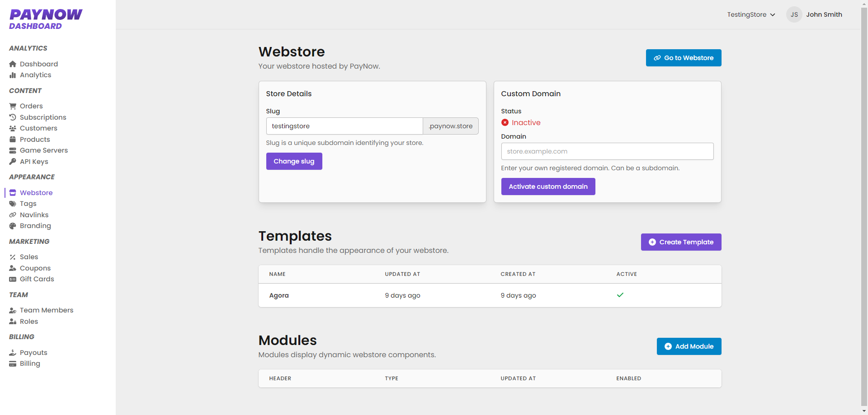Click the JS user avatar
Image resolution: width=868 pixels, height=415 pixels.
[794, 14]
